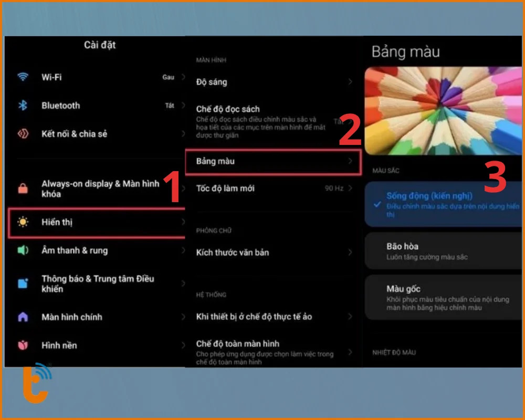
Task: Expand the Kết nối & chia sẻ chevron
Action: [x=183, y=134]
